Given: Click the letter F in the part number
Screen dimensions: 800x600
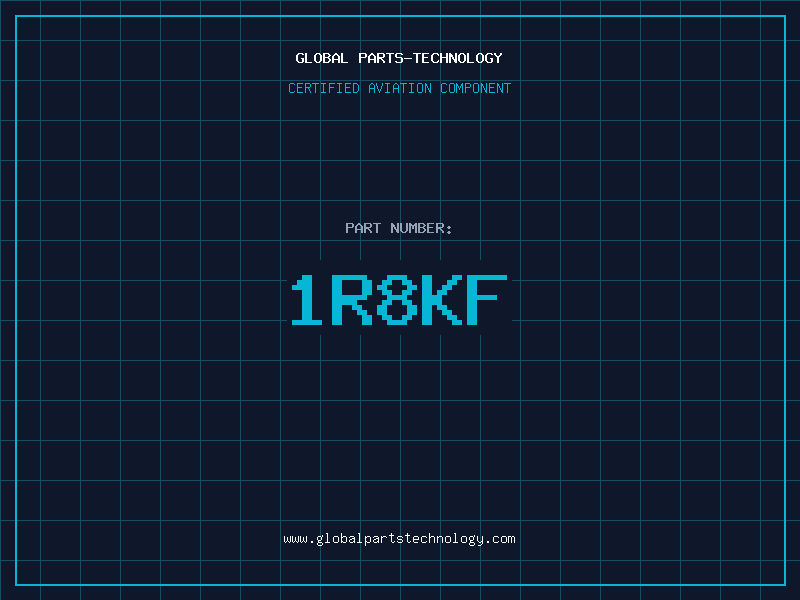Looking at the screenshot, I should pos(487,301).
